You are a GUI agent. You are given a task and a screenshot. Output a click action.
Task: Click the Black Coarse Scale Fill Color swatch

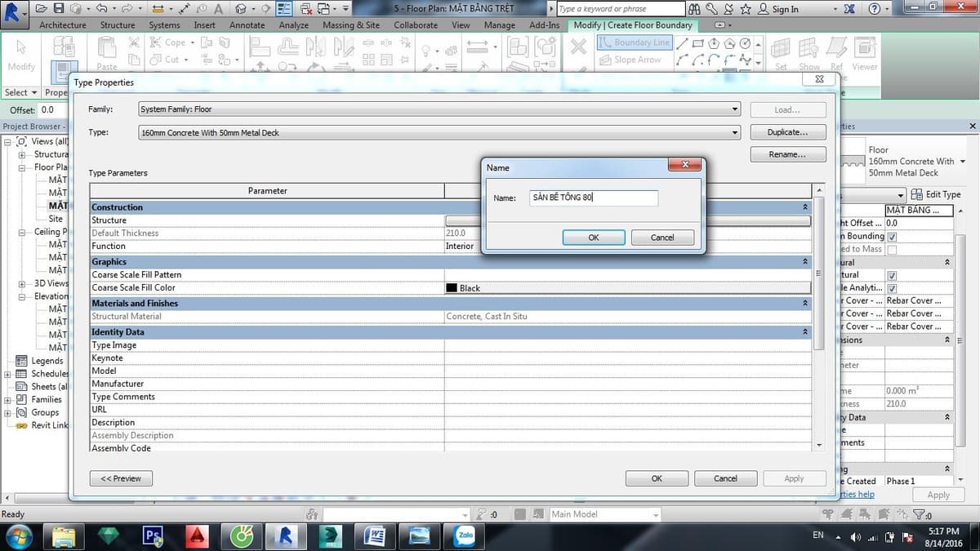[x=451, y=288]
